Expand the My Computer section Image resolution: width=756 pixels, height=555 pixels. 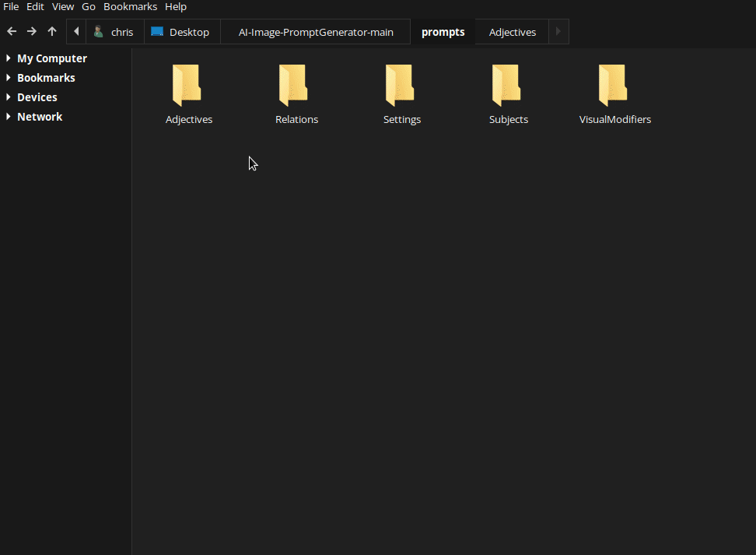(x=9, y=58)
